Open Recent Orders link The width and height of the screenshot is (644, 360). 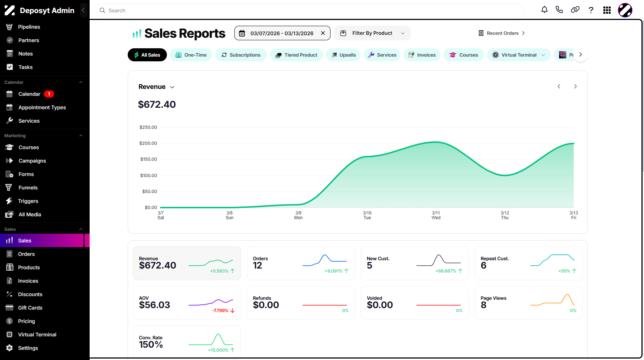pyautogui.click(x=502, y=33)
